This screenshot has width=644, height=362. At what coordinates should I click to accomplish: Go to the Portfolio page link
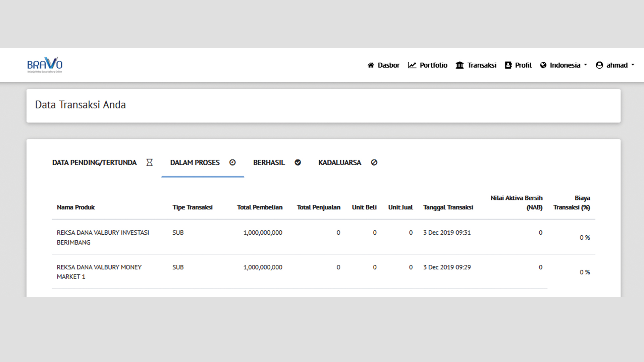[x=433, y=65]
